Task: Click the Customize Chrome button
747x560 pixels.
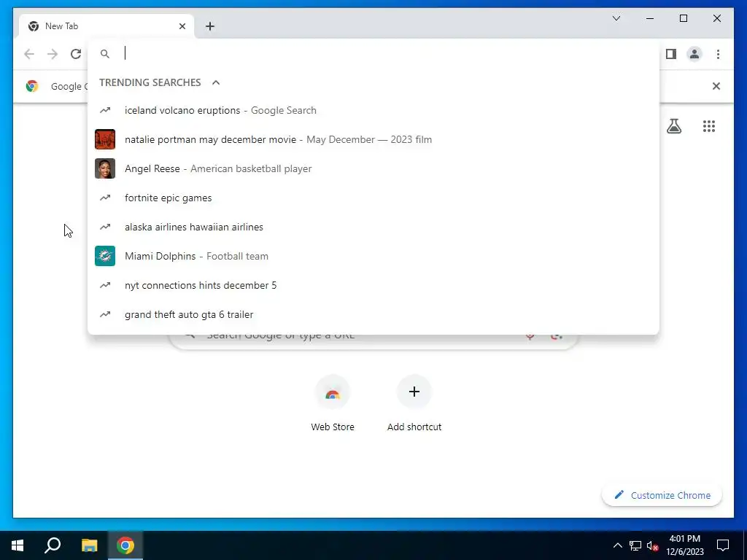Action: click(x=662, y=495)
